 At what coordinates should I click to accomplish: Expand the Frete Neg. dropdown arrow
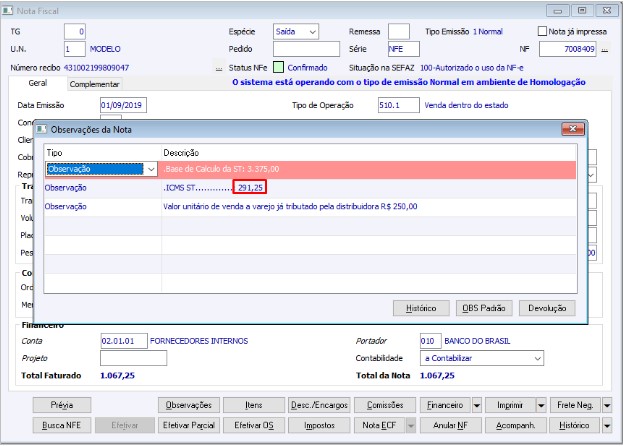(x=607, y=405)
